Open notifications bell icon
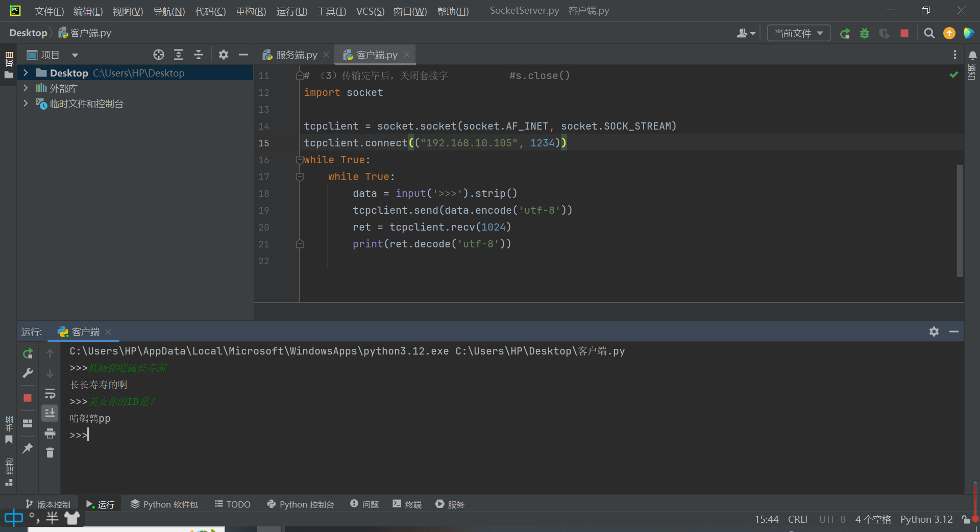Viewport: 980px width, 532px height. [x=972, y=55]
